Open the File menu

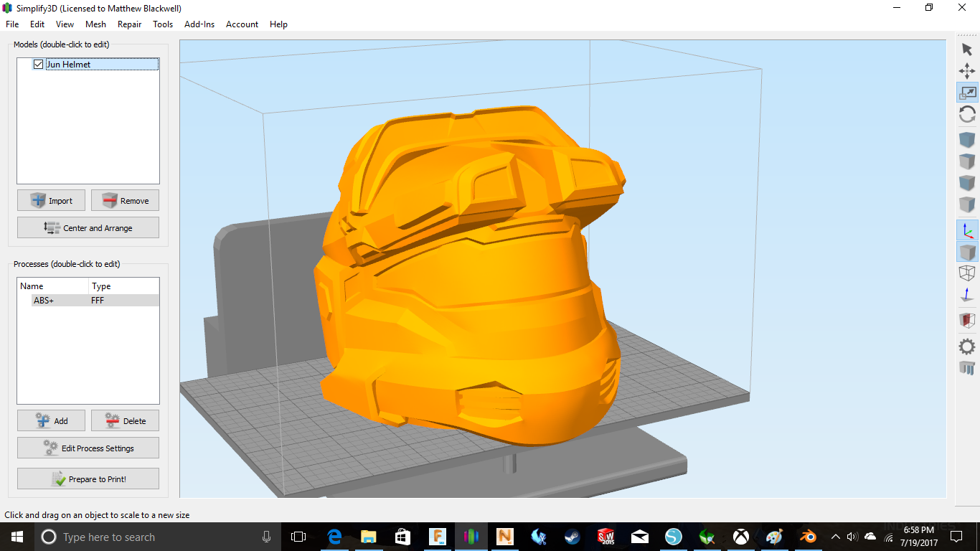tap(12, 24)
